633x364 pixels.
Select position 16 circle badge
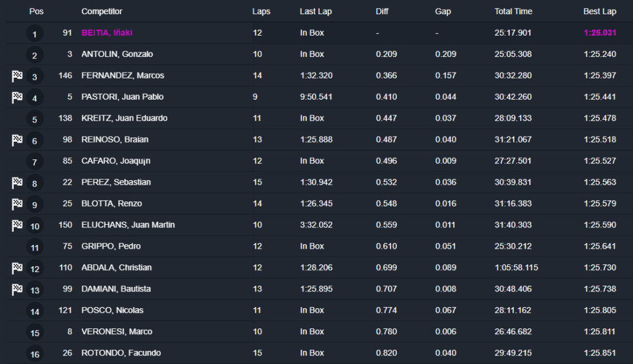35,354
